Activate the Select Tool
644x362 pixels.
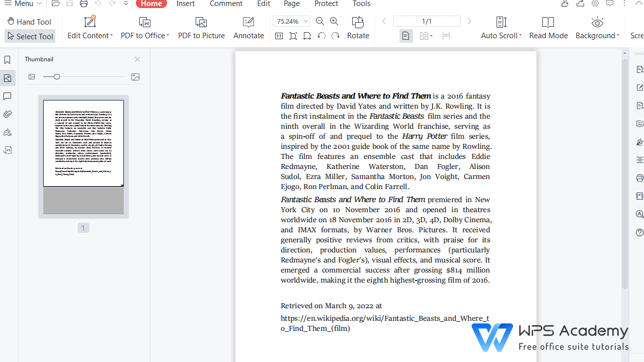click(x=30, y=36)
